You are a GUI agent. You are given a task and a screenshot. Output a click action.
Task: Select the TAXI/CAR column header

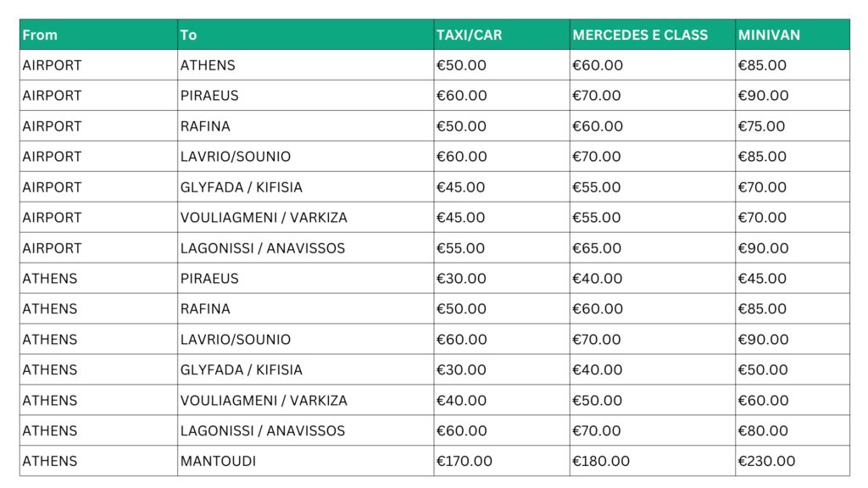pos(469,35)
